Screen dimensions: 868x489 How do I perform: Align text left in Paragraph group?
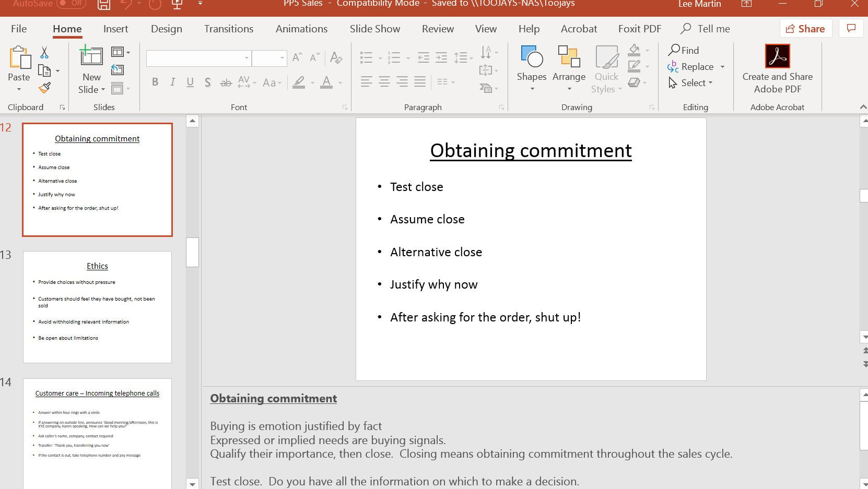point(367,81)
